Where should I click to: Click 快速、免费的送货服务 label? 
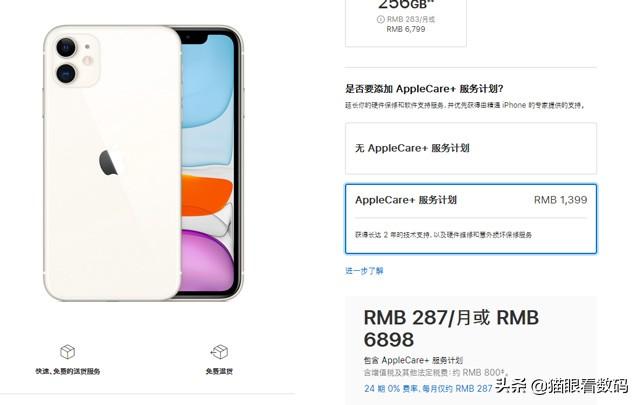pyautogui.click(x=68, y=372)
